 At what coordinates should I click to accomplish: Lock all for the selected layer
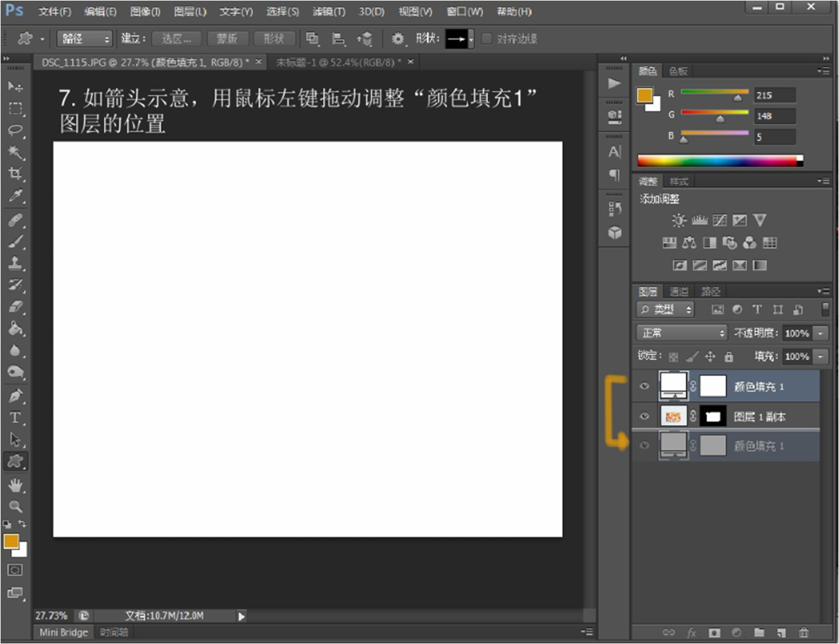pyautogui.click(x=729, y=357)
